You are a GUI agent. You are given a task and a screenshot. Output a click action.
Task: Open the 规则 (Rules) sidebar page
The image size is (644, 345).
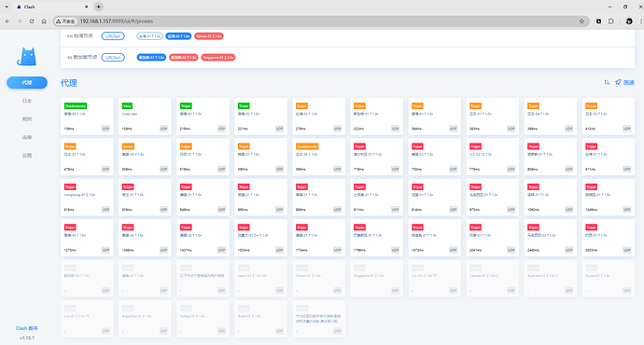pos(27,119)
